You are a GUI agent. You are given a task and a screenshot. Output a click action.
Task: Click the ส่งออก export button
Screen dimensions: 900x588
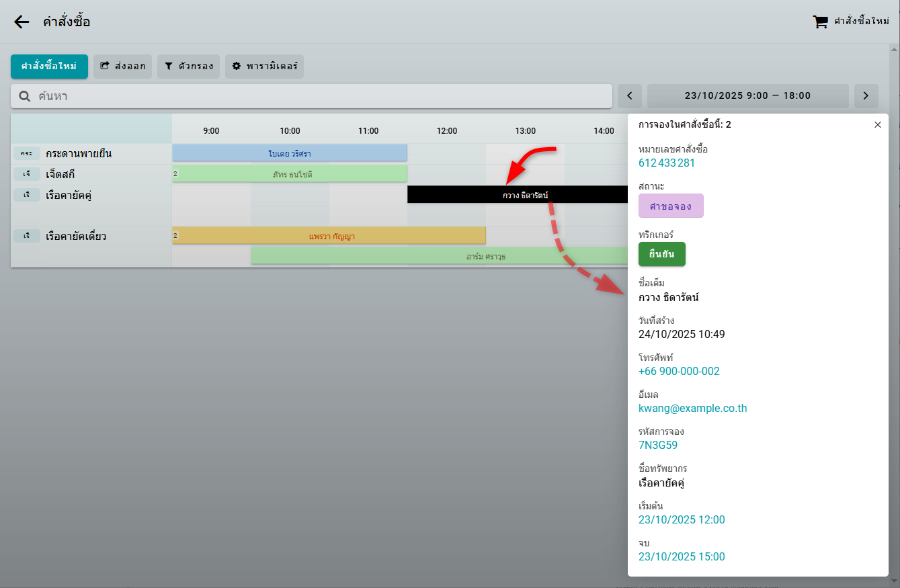click(x=122, y=67)
